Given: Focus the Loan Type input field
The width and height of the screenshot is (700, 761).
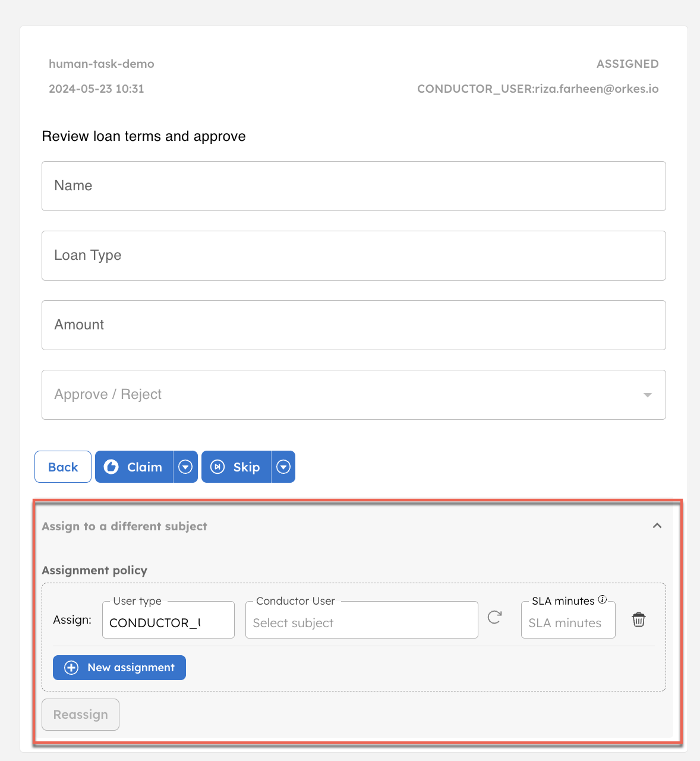Looking at the screenshot, I should [354, 256].
